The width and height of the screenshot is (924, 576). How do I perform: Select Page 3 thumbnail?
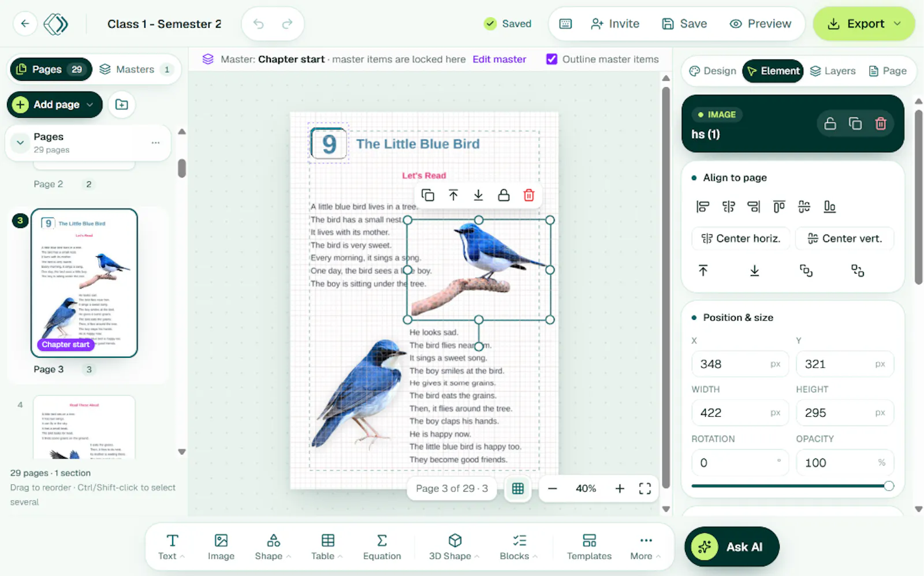point(84,283)
